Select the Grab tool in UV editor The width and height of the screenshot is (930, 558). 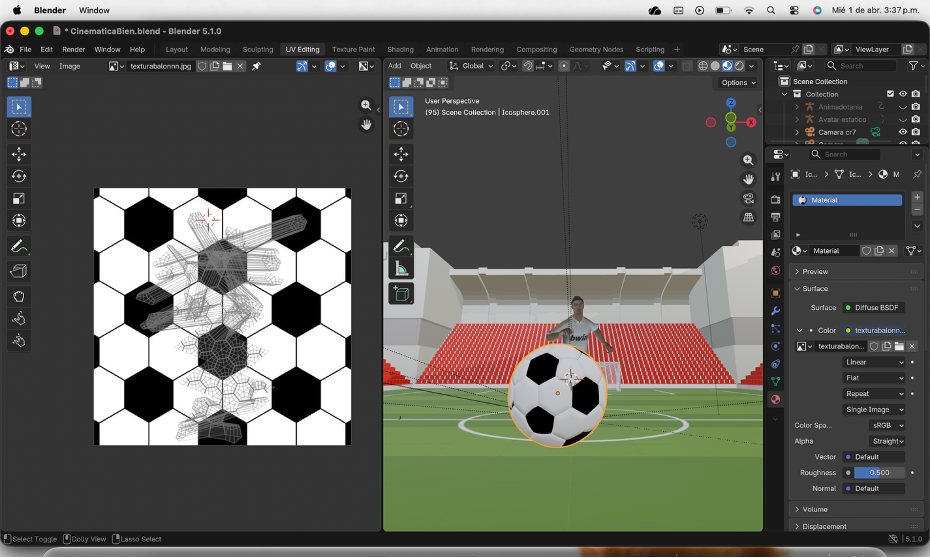coord(19,296)
